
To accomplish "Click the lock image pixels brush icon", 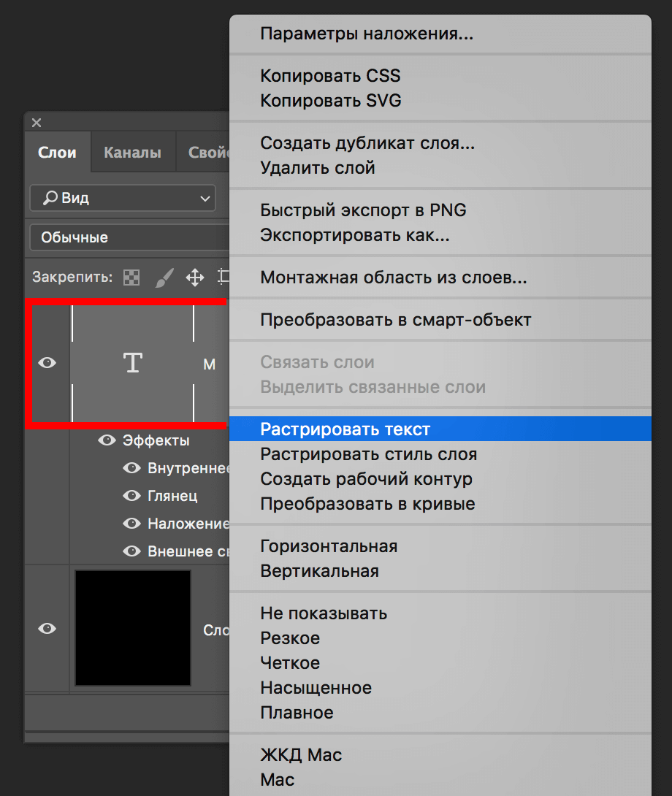I will click(164, 278).
